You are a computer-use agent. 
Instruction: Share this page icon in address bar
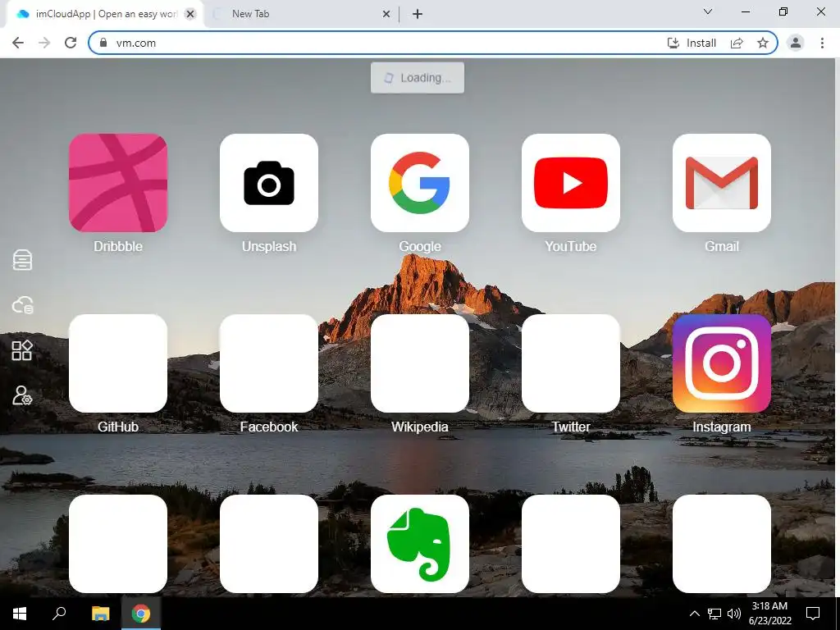point(737,43)
